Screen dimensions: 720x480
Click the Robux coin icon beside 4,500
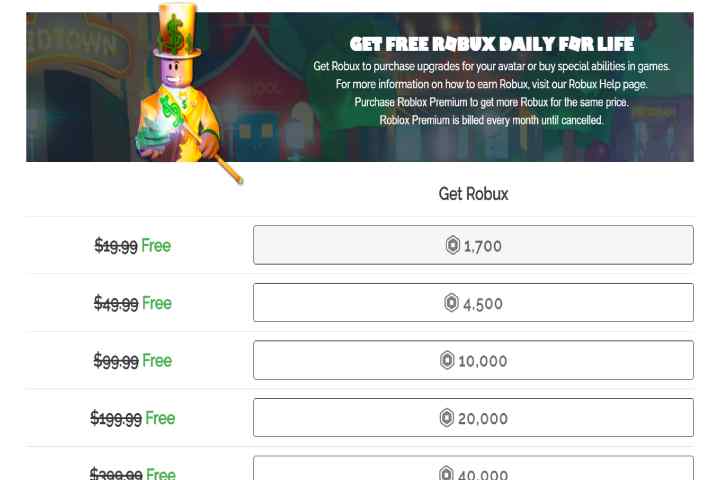451,303
